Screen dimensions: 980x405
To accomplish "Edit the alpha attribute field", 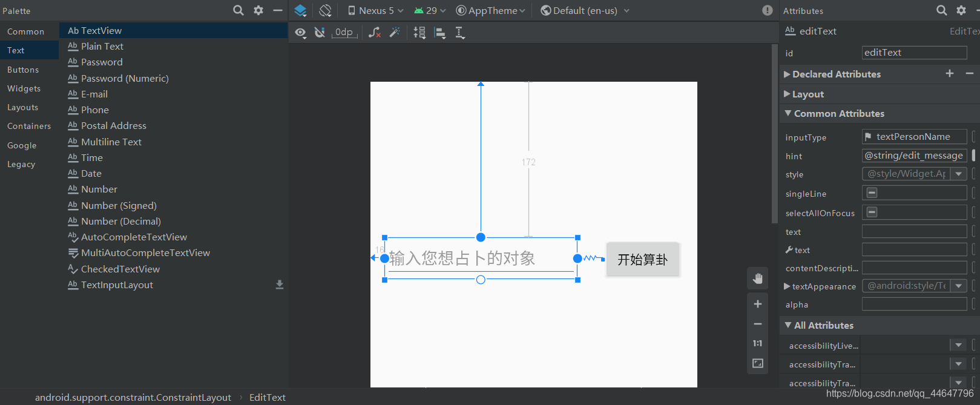I will click(x=914, y=305).
